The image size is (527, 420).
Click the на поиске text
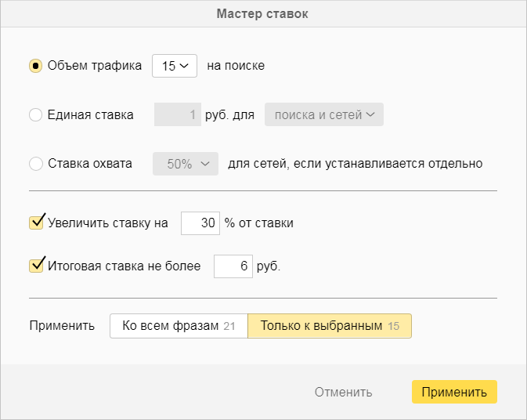(236, 66)
